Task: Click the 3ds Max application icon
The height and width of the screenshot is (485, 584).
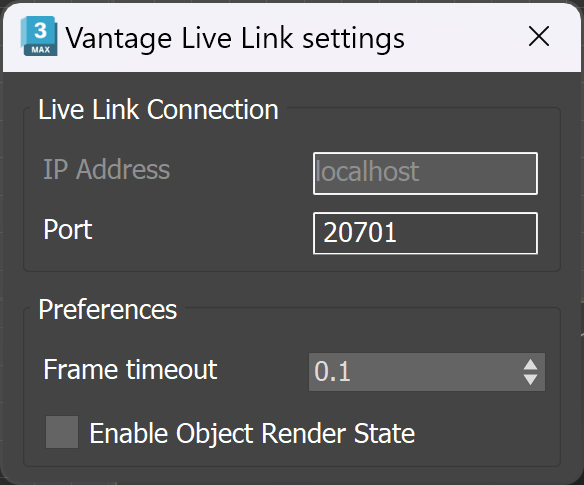Action: pos(39,36)
